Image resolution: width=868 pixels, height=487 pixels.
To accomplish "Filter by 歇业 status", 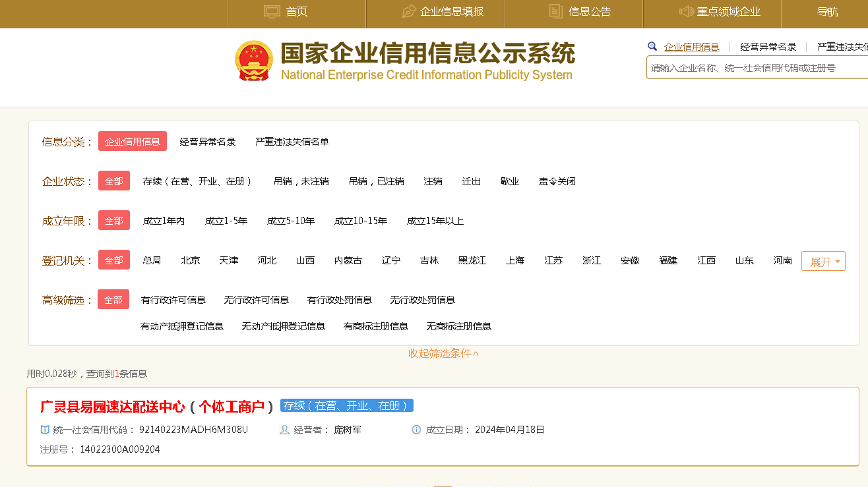I will coord(510,181).
